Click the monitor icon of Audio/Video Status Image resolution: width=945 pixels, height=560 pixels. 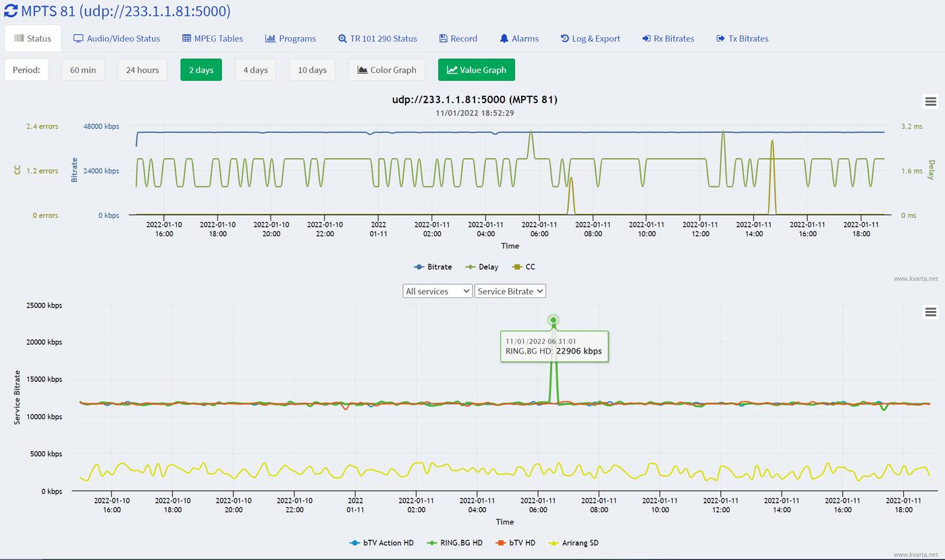pyautogui.click(x=78, y=38)
